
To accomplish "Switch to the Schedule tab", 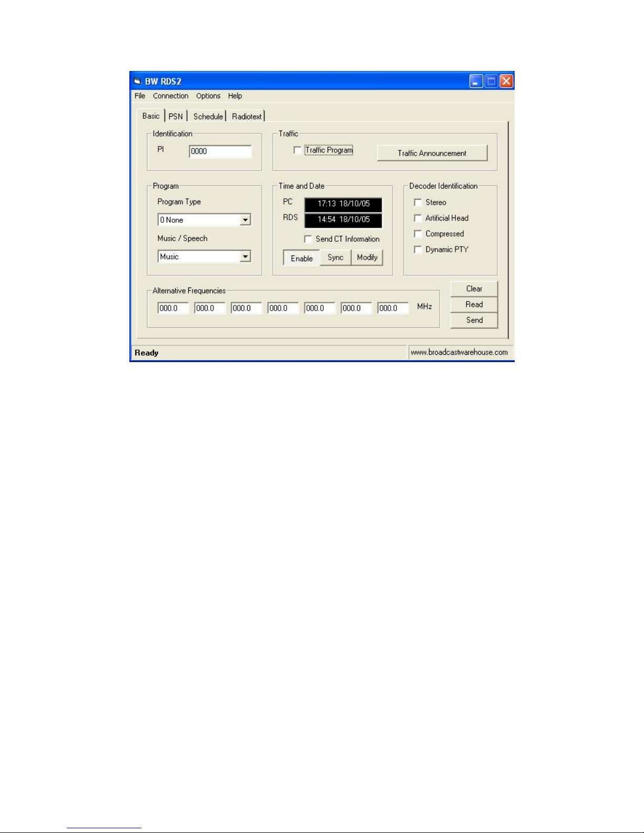I will tap(208, 116).
